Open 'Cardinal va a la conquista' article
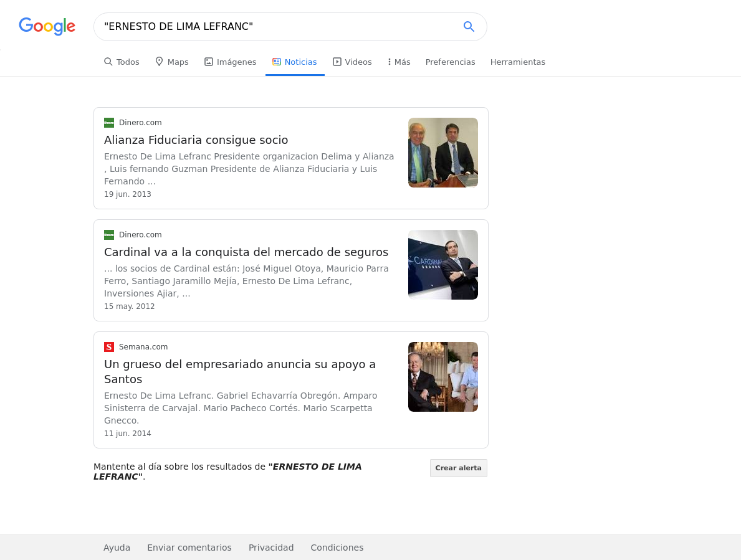Screen dimensions: 741x560 pyautogui.click(x=246, y=252)
